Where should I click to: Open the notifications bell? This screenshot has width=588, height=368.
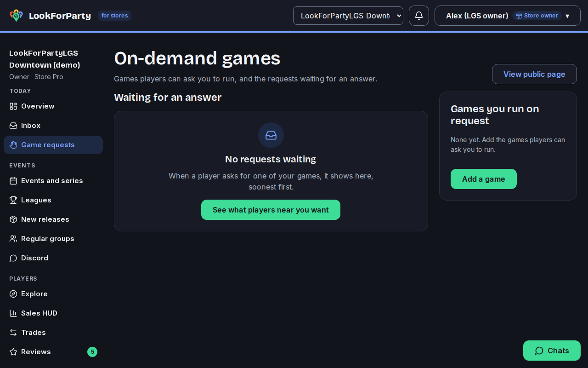pyautogui.click(x=419, y=16)
